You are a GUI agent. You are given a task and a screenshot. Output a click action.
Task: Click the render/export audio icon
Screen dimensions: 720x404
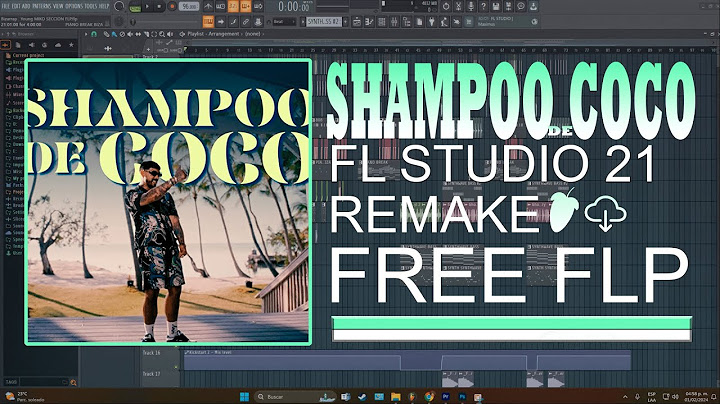pos(508,6)
